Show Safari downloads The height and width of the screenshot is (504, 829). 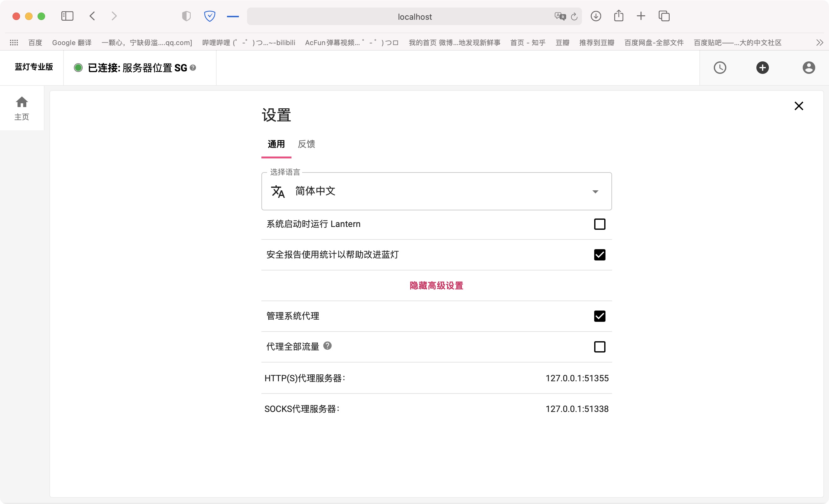pos(596,16)
